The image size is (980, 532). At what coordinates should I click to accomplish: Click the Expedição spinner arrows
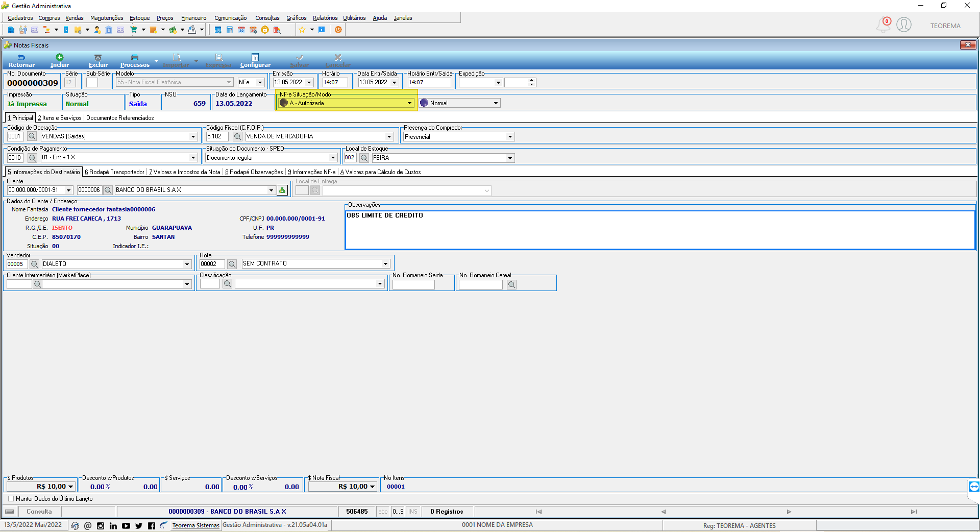[531, 82]
